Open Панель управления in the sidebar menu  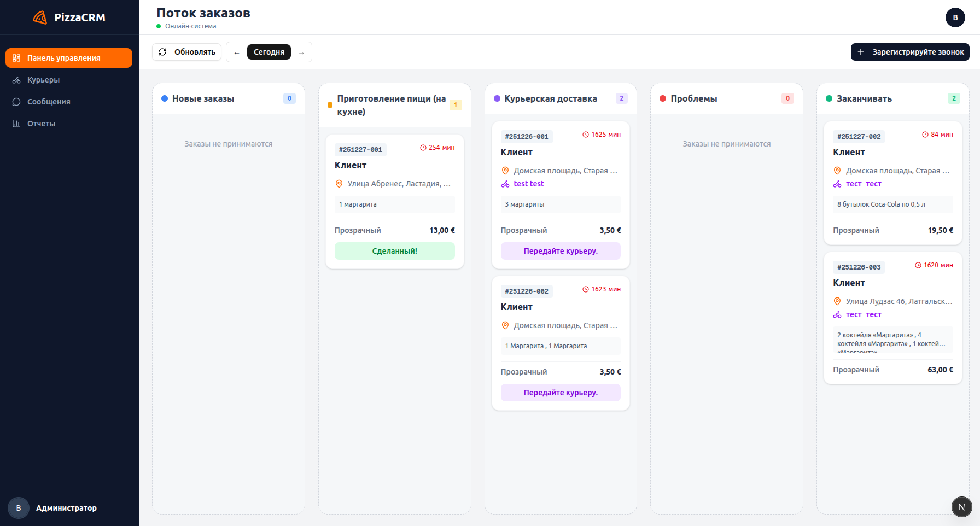click(68, 57)
